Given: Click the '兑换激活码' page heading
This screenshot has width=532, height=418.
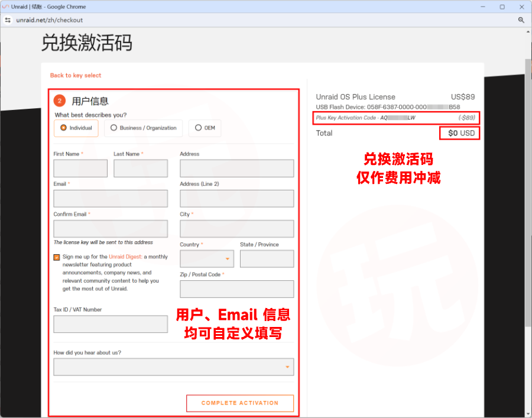Looking at the screenshot, I should point(86,43).
